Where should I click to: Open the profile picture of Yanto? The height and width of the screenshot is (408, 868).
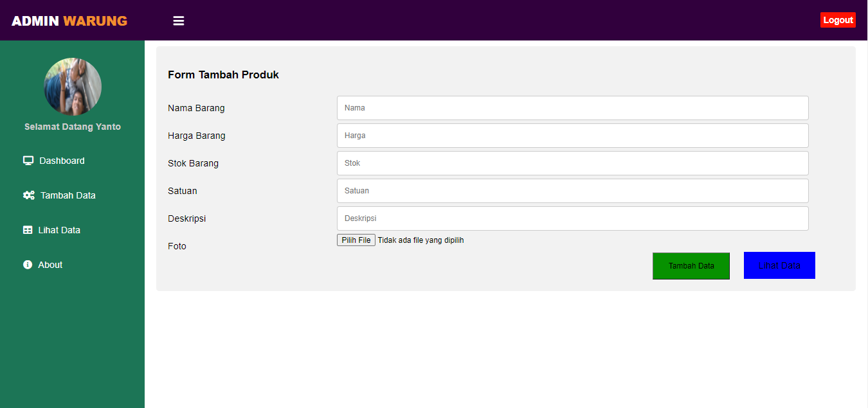click(x=72, y=86)
